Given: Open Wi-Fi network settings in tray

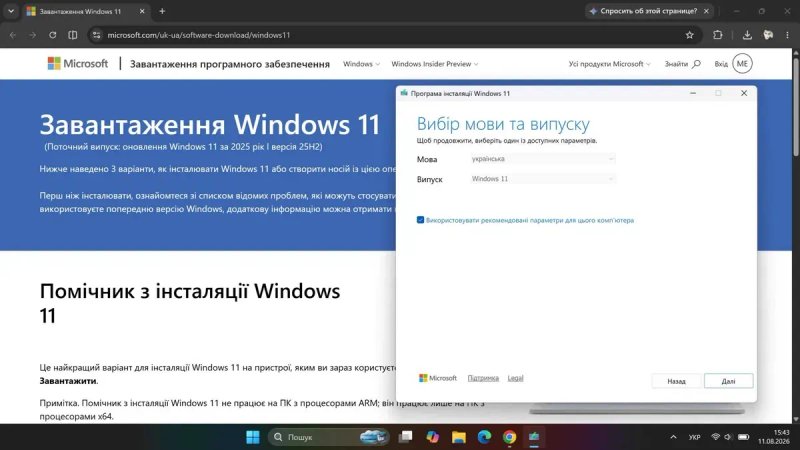Looking at the screenshot, I should tap(715, 437).
